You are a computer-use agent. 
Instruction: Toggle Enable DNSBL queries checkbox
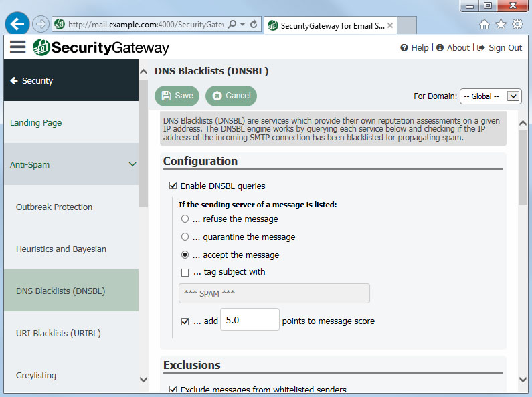pyautogui.click(x=173, y=186)
